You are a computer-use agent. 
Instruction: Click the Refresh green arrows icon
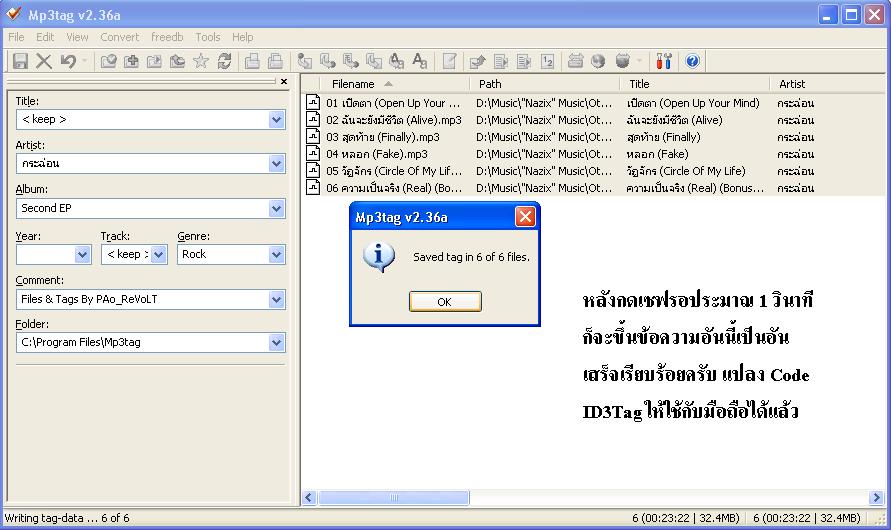tap(224, 61)
